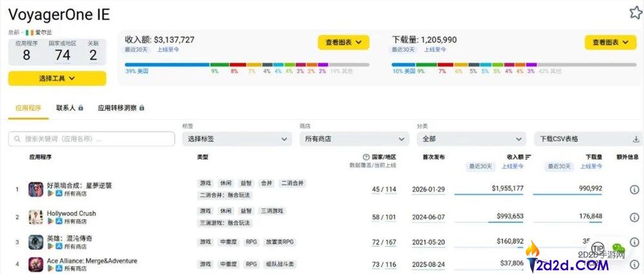Click Ireland flag icon near 爱尔兰
The width and height of the screenshot is (644, 274).
30,32
